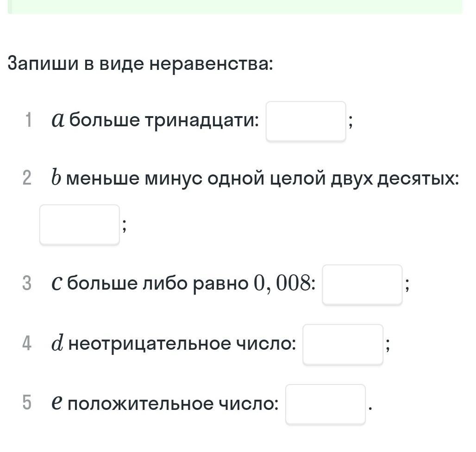Click the item number 4 label
This screenshot has height=452, width=476.
[x=27, y=344]
